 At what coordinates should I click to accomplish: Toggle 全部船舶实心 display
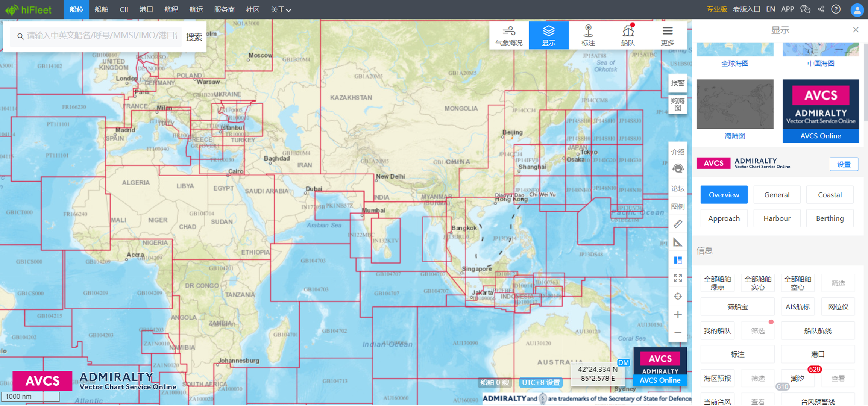(x=758, y=283)
